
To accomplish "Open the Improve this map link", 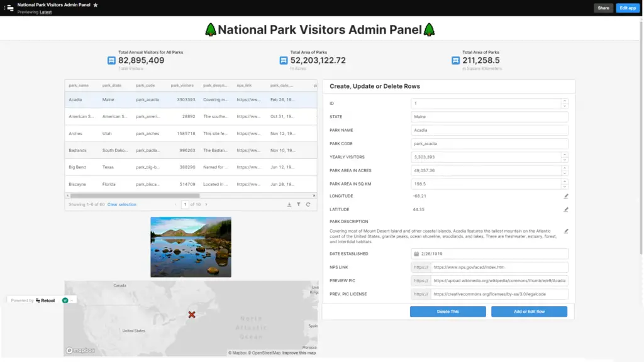I will (x=299, y=353).
